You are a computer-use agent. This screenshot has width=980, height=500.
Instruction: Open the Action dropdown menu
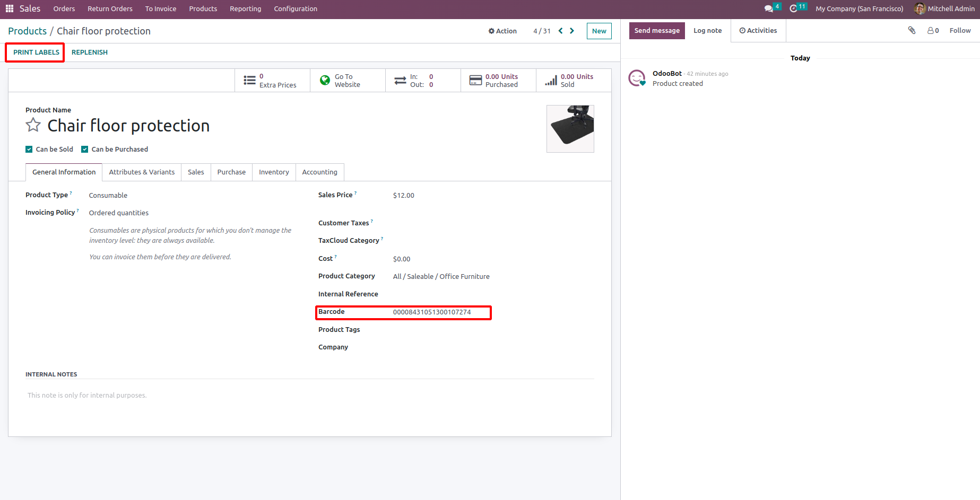coord(502,31)
